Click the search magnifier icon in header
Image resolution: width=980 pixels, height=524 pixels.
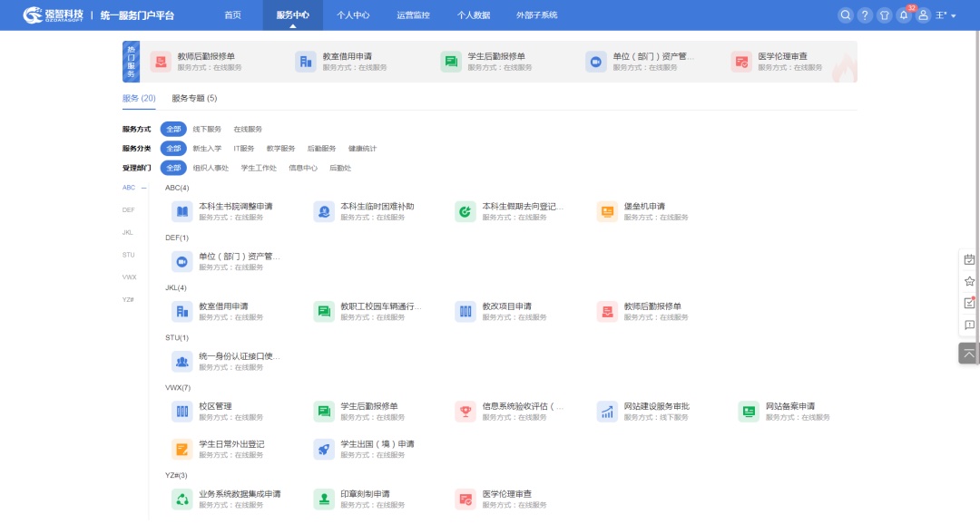click(846, 15)
